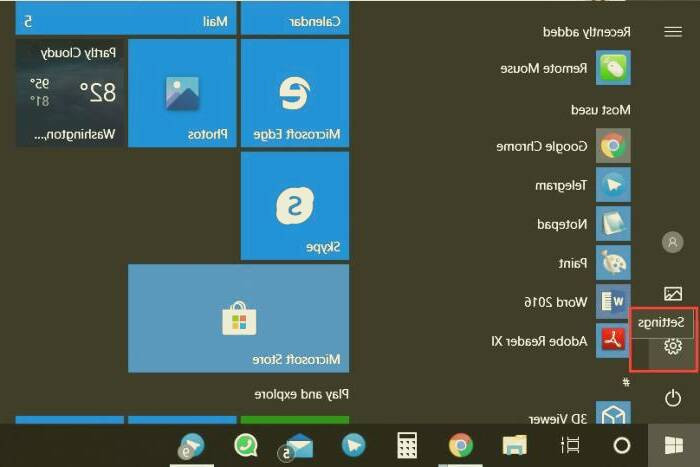Image resolution: width=700 pixels, height=467 pixels.
Task: Open 3D Viewer from the app list
Action: click(x=612, y=415)
